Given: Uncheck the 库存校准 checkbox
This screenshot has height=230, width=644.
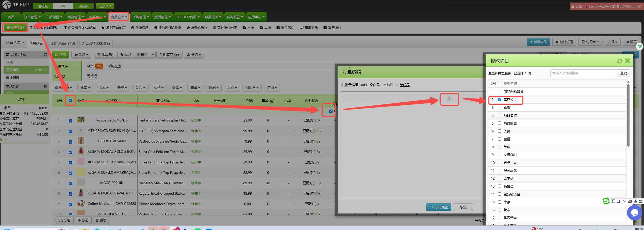Looking at the screenshot, I should [500, 100].
